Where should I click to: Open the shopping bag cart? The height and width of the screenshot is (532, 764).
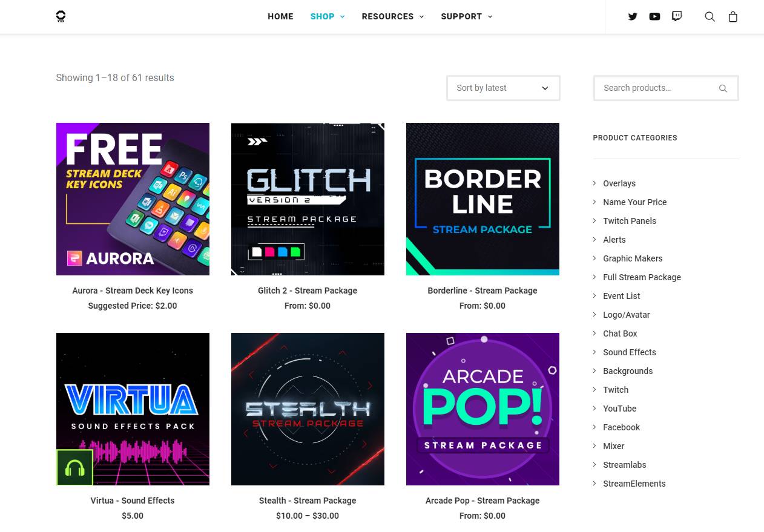[733, 17]
